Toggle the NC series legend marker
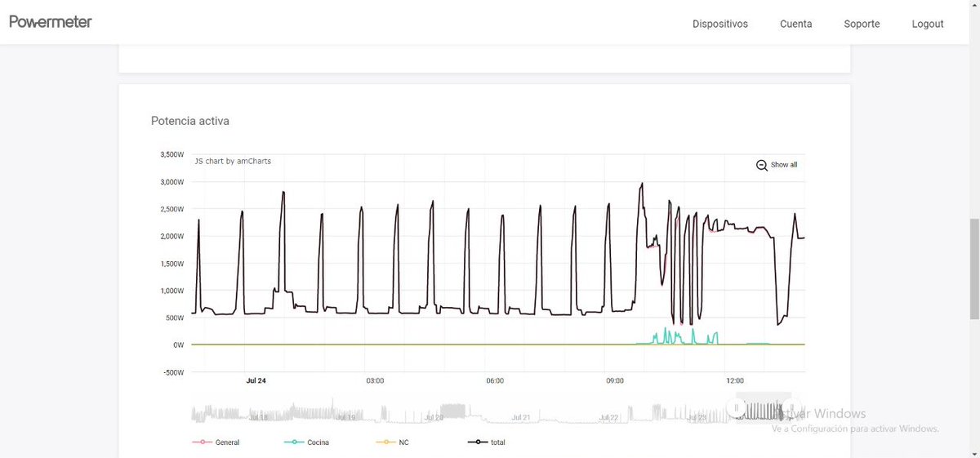 point(385,442)
